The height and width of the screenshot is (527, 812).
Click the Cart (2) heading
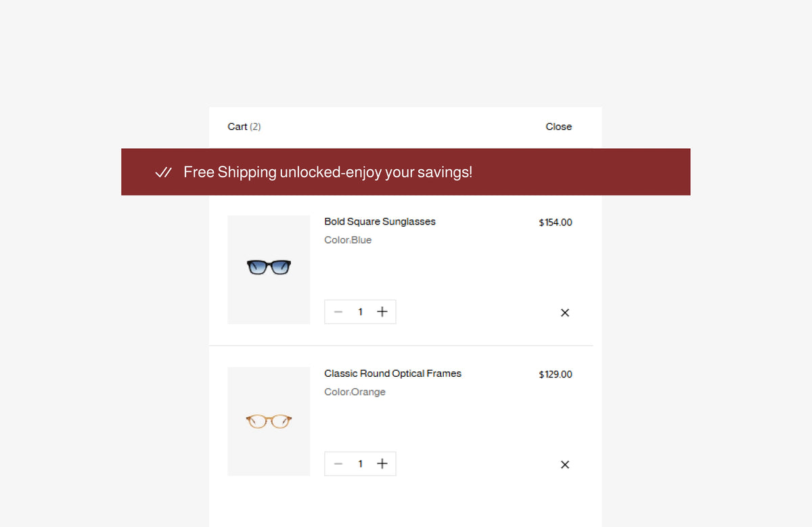tap(244, 127)
